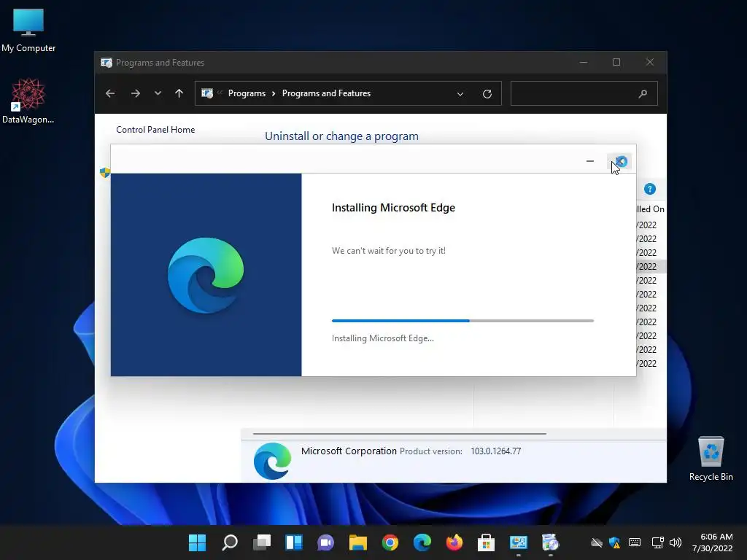
Task: Click Microsoft Corporation publisher text
Action: coord(349,451)
